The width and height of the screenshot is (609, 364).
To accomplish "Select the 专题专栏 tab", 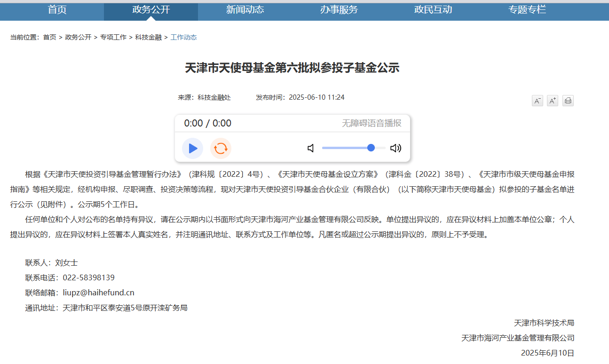I will [x=527, y=10].
